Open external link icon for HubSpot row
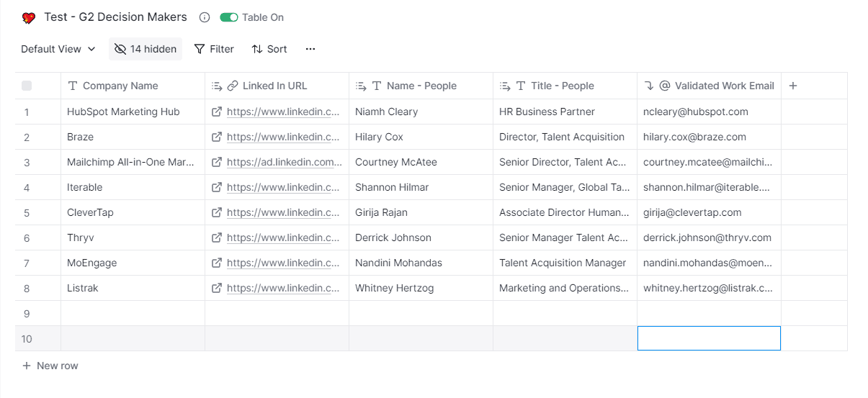The height and width of the screenshot is (398, 868). click(216, 112)
